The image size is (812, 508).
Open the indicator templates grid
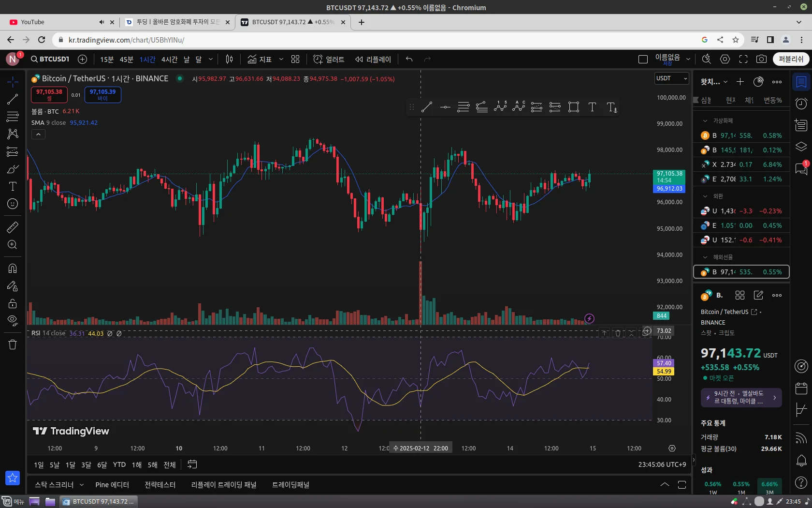[295, 59]
